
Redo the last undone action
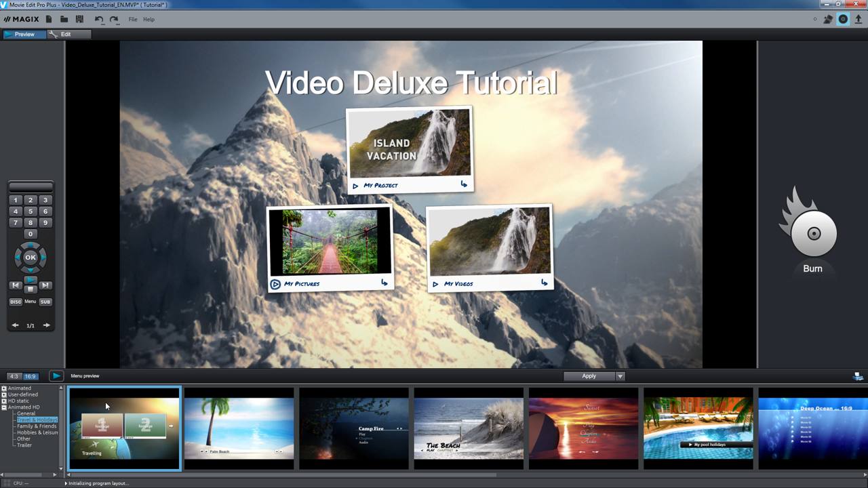click(114, 19)
